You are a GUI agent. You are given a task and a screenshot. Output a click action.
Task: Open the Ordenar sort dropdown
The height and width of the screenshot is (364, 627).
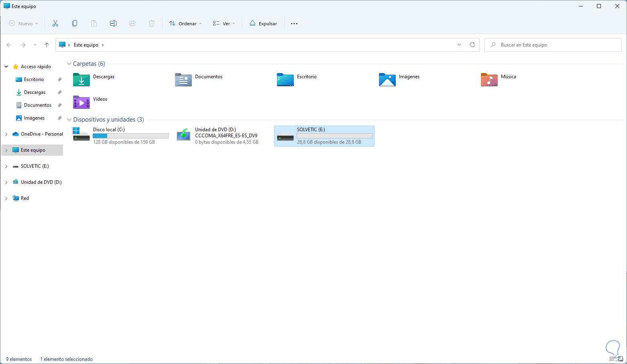coord(185,24)
